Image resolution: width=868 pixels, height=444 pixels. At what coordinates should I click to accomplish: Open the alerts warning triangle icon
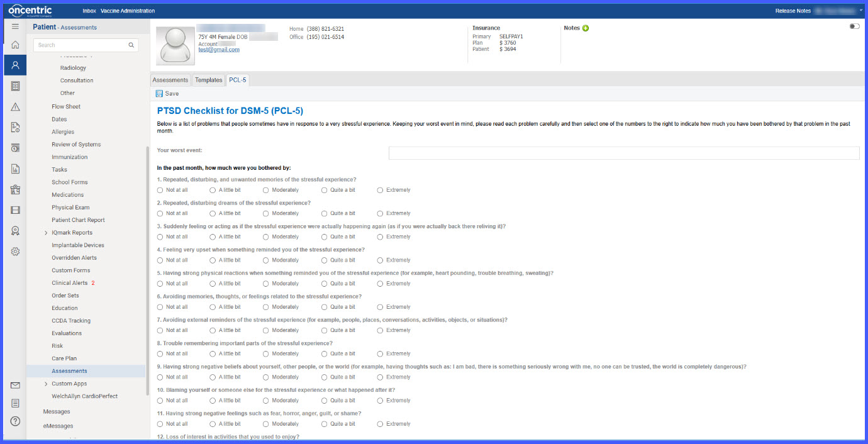(15, 107)
